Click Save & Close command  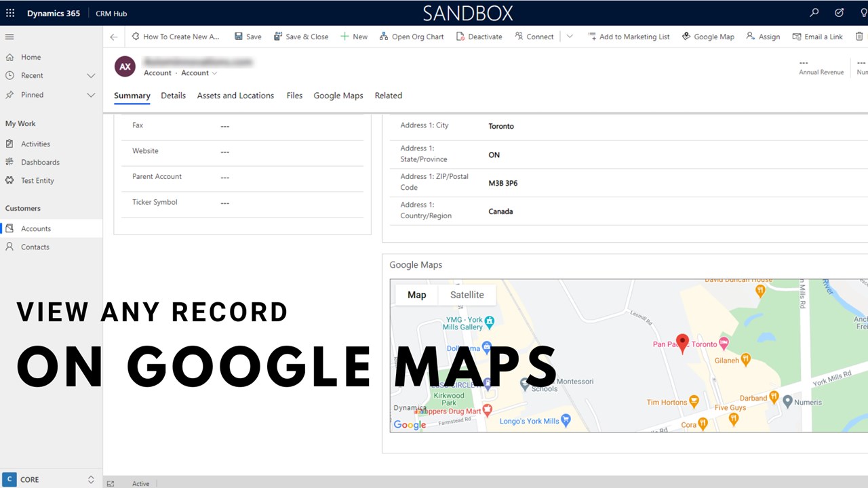tap(301, 37)
